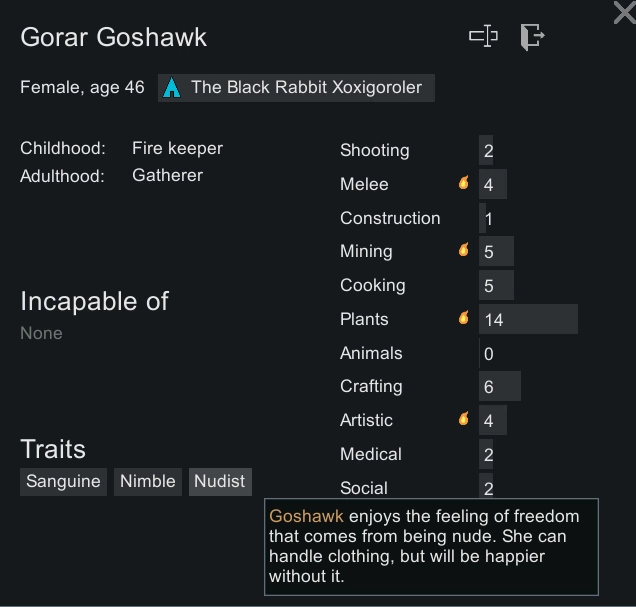Click the rename pawn icon
636x607 pixels.
483,37
